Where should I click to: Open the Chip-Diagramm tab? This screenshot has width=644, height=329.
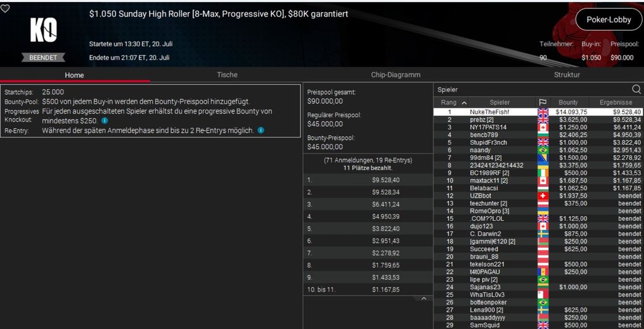coord(396,75)
